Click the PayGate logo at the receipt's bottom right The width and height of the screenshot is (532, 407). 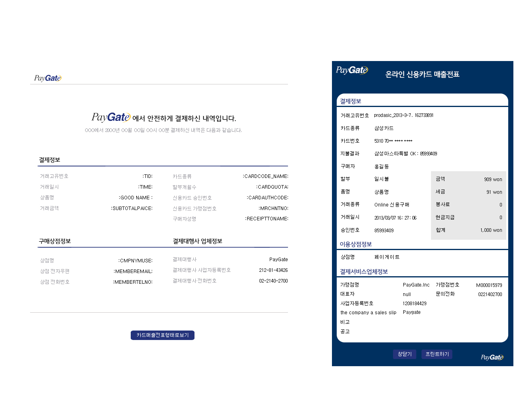(x=492, y=357)
